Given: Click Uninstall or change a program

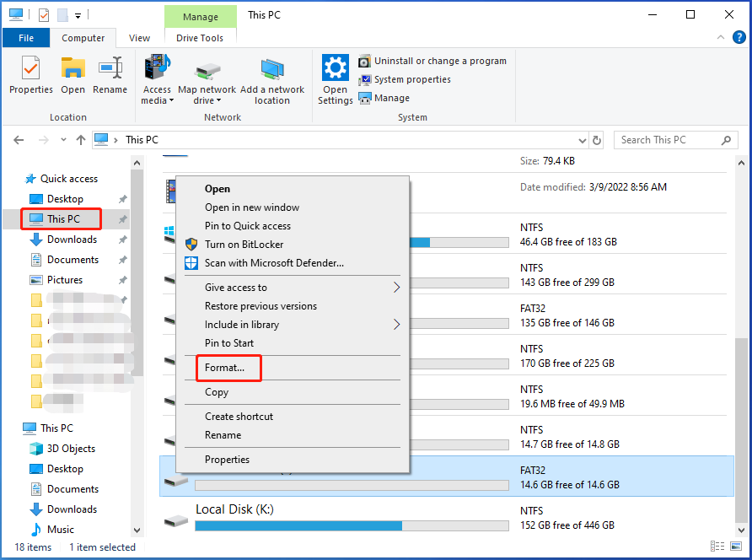Looking at the screenshot, I should click(432, 61).
